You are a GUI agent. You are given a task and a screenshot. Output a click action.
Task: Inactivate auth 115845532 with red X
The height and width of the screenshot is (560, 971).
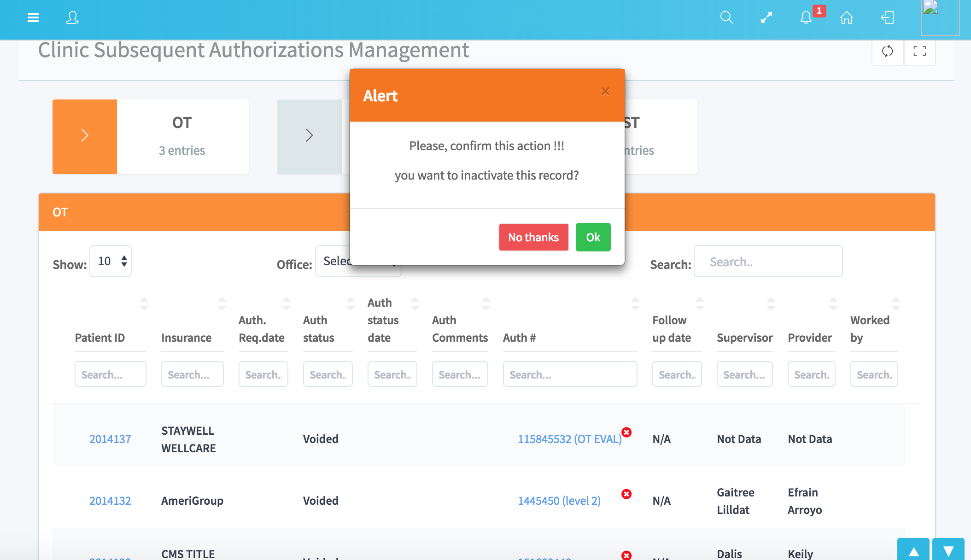click(x=626, y=432)
